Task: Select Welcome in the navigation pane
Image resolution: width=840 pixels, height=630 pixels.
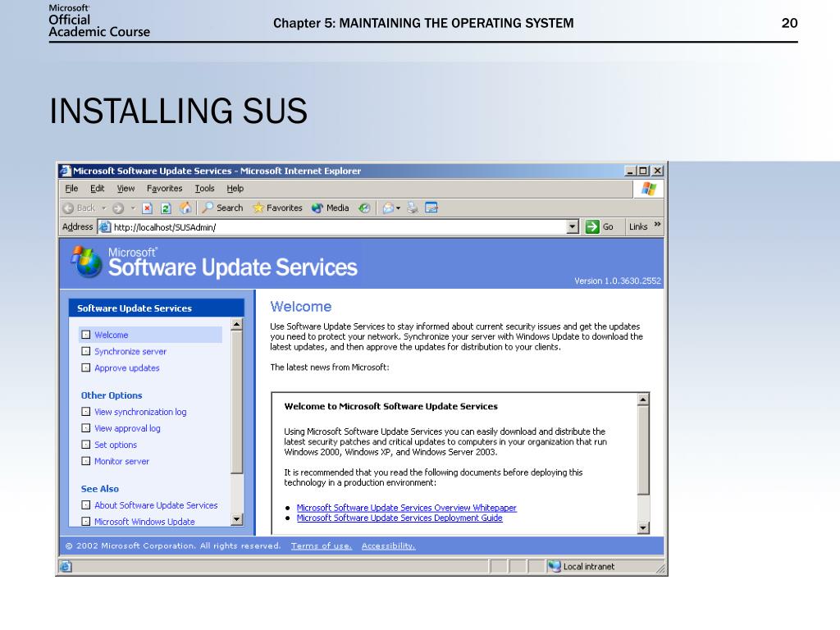Action: 112,335
